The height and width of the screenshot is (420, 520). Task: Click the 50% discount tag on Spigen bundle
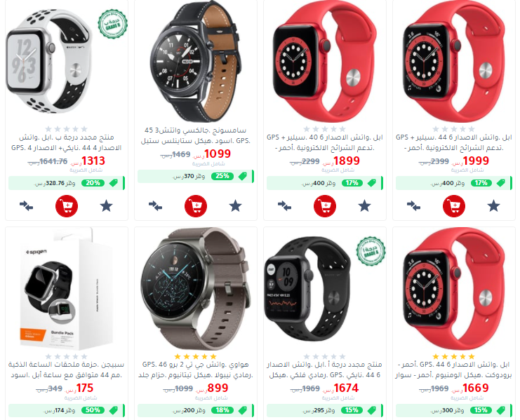(93, 410)
